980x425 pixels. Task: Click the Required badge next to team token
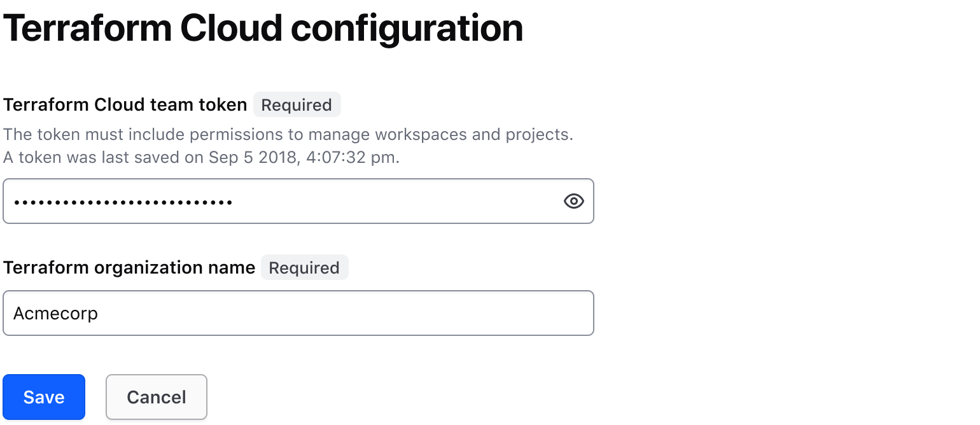tap(297, 104)
